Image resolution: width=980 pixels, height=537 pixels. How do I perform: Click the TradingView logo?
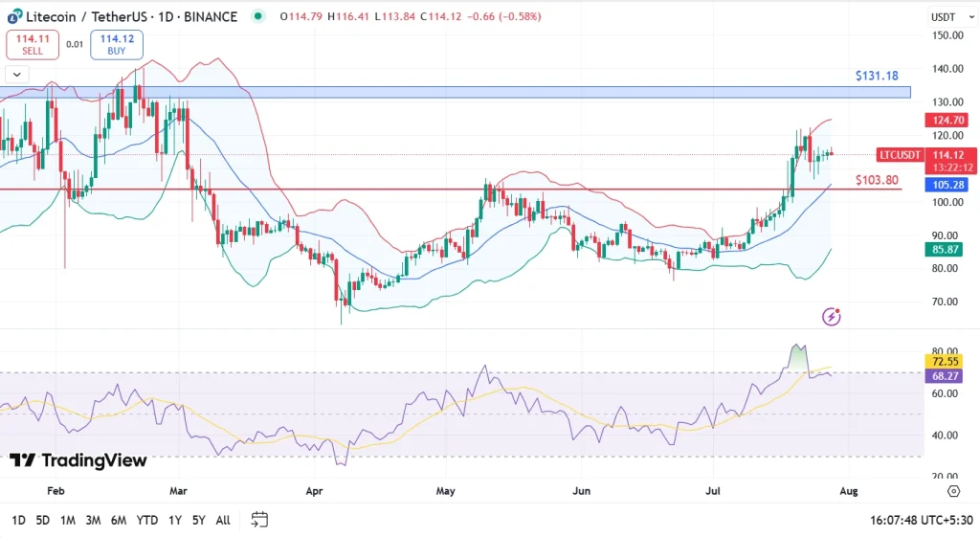[x=78, y=461]
